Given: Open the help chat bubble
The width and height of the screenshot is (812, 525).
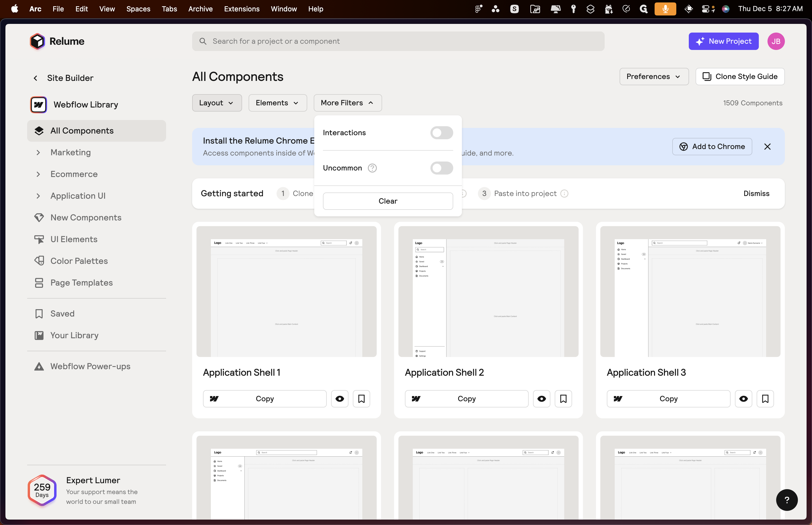Looking at the screenshot, I should [x=786, y=500].
